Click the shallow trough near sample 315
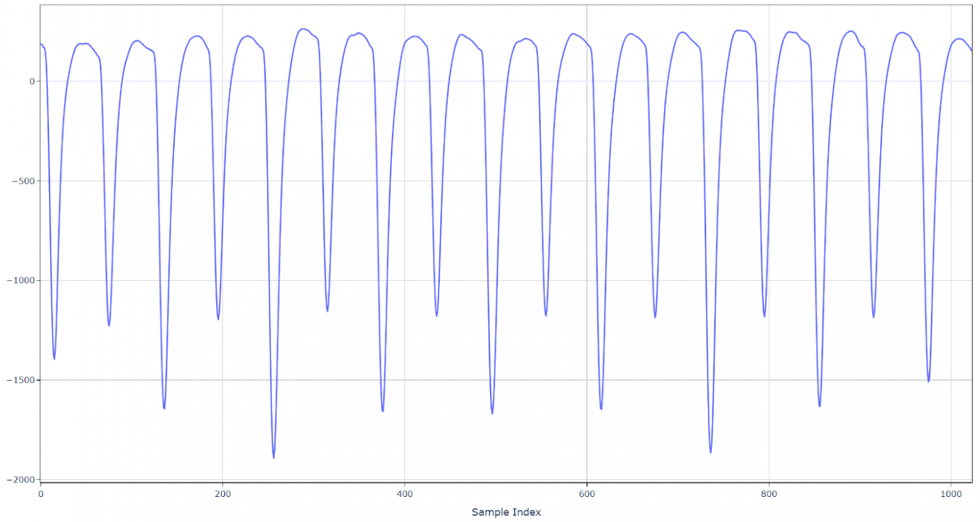The image size is (980, 522). (327, 311)
